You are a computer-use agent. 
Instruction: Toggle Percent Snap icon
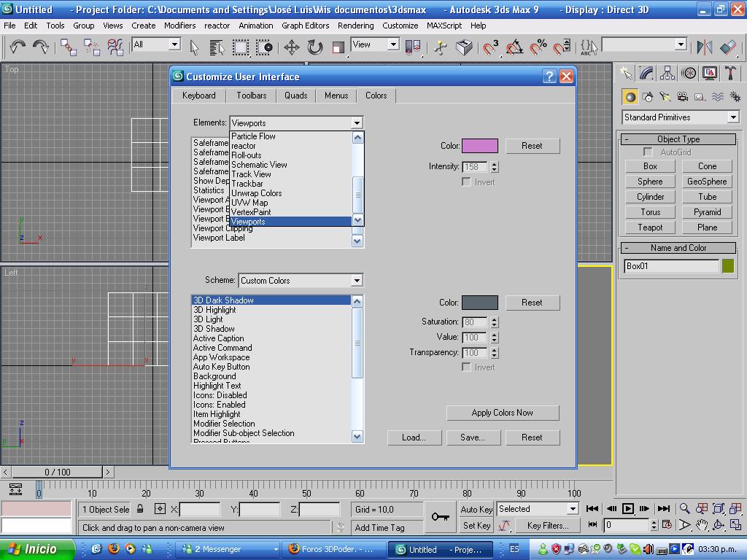coord(538,47)
